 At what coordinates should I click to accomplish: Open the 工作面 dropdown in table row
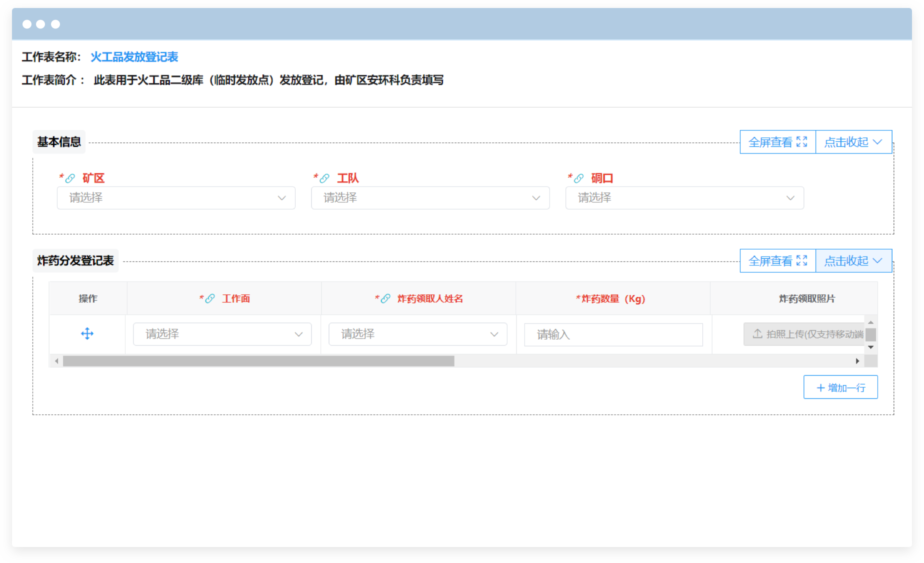[x=222, y=334]
